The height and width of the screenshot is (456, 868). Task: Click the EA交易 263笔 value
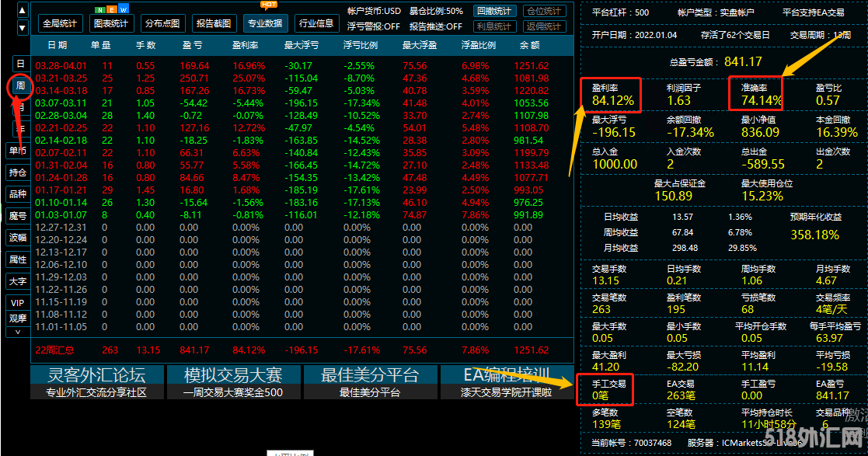tap(681, 395)
